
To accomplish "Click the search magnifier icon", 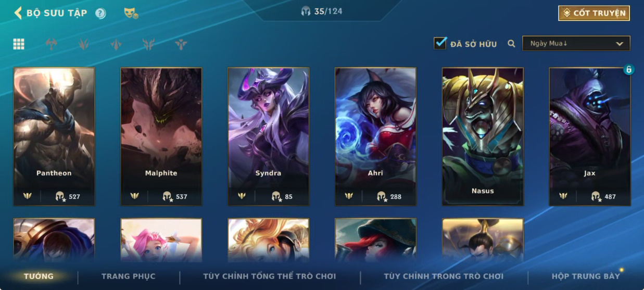I will click(x=511, y=44).
